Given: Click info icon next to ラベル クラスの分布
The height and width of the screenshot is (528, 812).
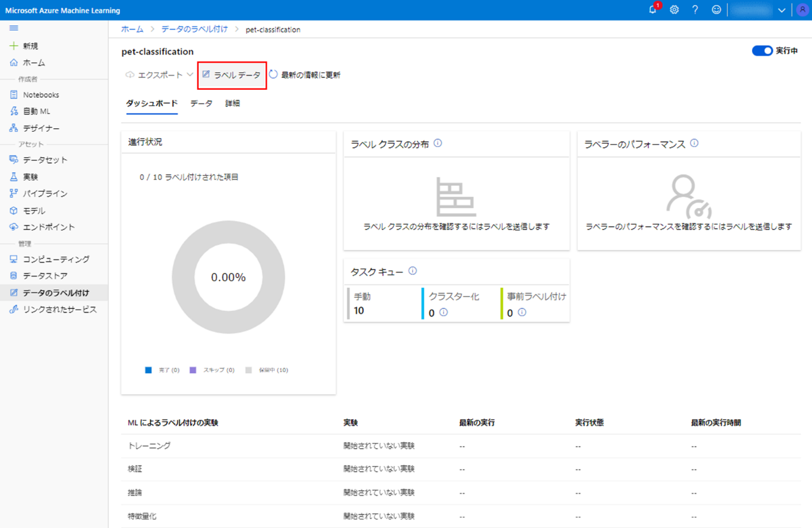Looking at the screenshot, I should click(438, 143).
